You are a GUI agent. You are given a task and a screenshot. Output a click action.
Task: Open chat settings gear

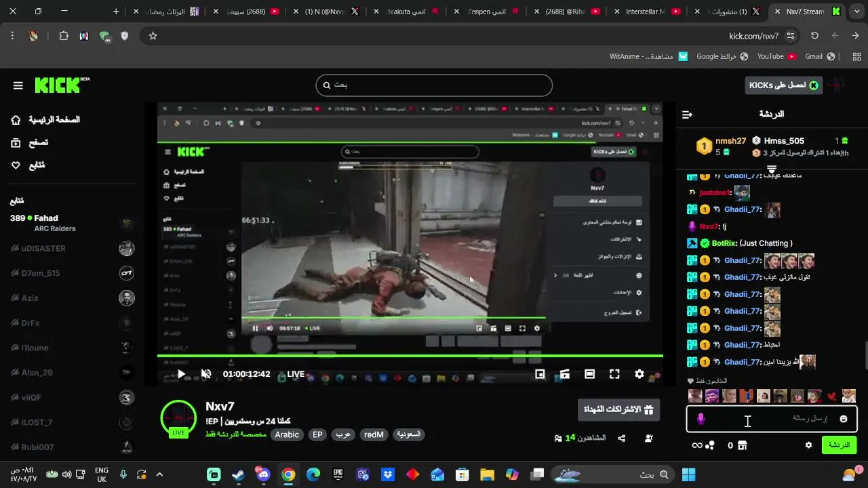(808, 445)
